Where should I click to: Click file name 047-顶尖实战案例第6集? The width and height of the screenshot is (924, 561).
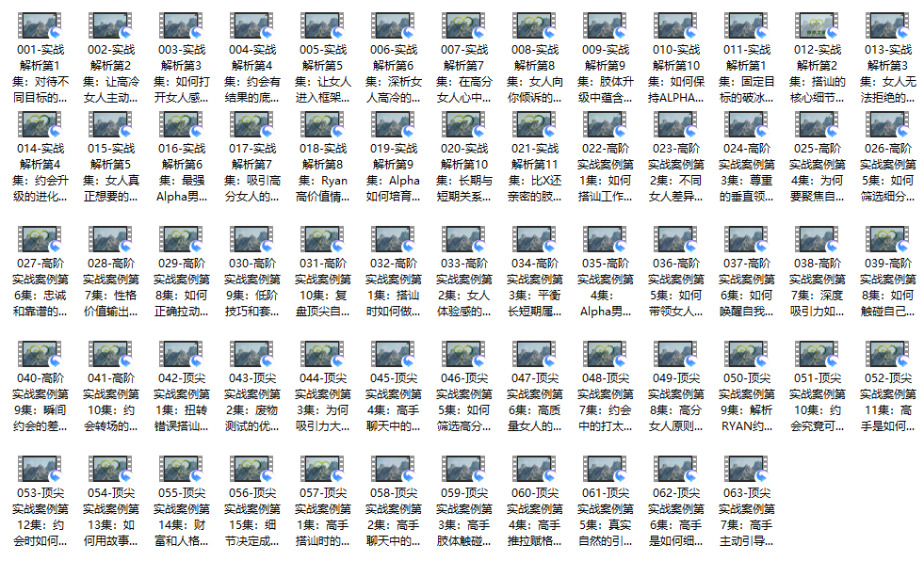(535, 402)
